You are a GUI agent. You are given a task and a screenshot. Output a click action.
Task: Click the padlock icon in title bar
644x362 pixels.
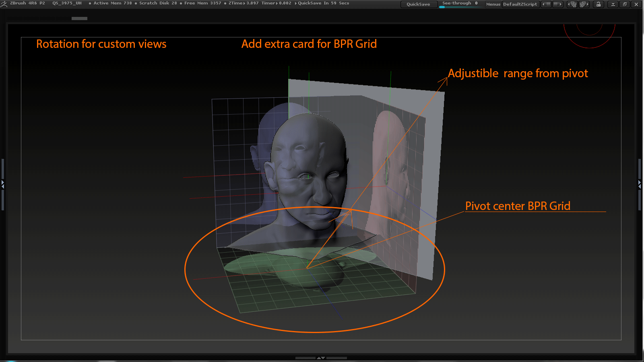pyautogui.click(x=599, y=4)
